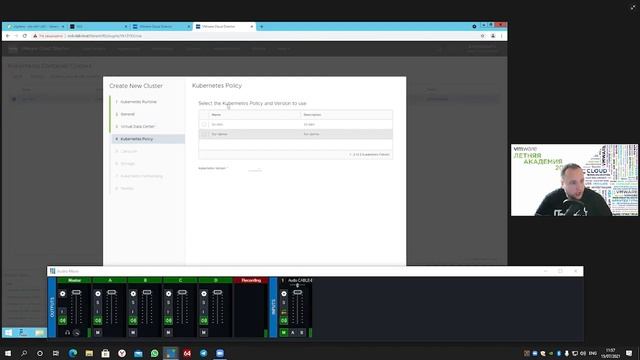Open File Explorer from the taskbar
The image size is (640, 360).
click(89, 353)
